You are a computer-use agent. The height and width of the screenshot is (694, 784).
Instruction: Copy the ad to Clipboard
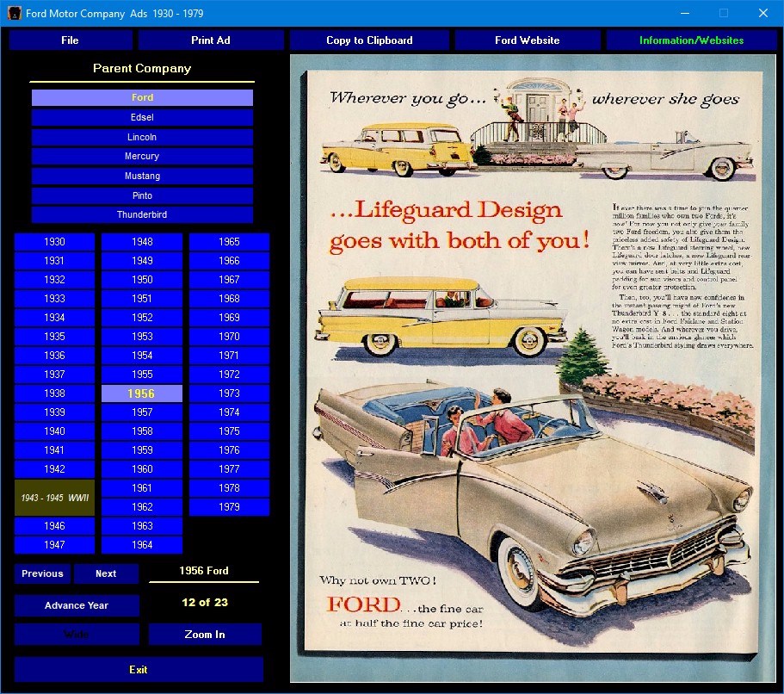point(369,40)
